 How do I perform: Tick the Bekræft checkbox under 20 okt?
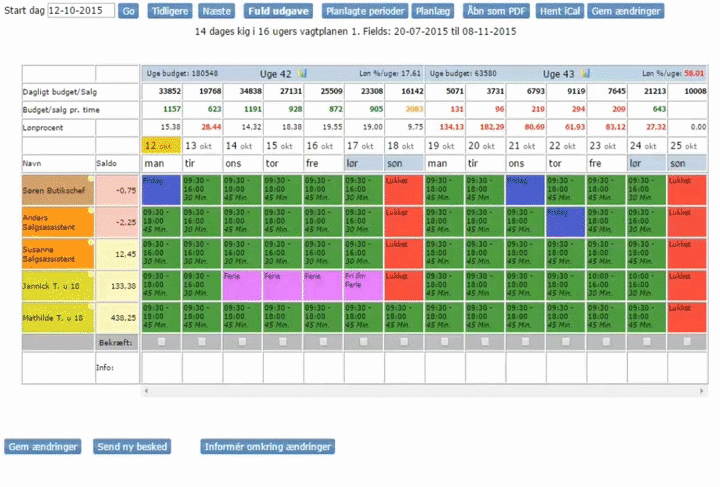(x=485, y=341)
